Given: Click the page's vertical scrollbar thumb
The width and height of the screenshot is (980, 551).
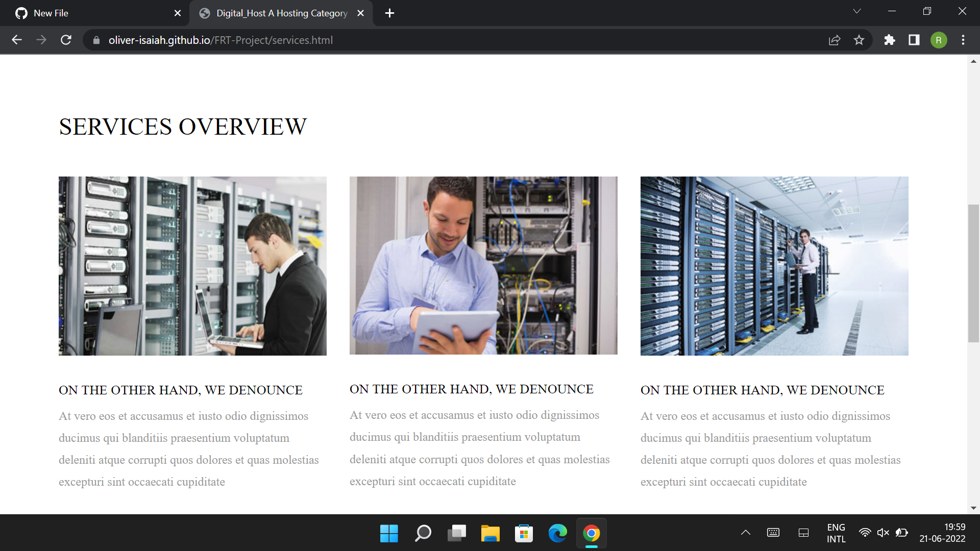Looking at the screenshot, I should (973, 273).
